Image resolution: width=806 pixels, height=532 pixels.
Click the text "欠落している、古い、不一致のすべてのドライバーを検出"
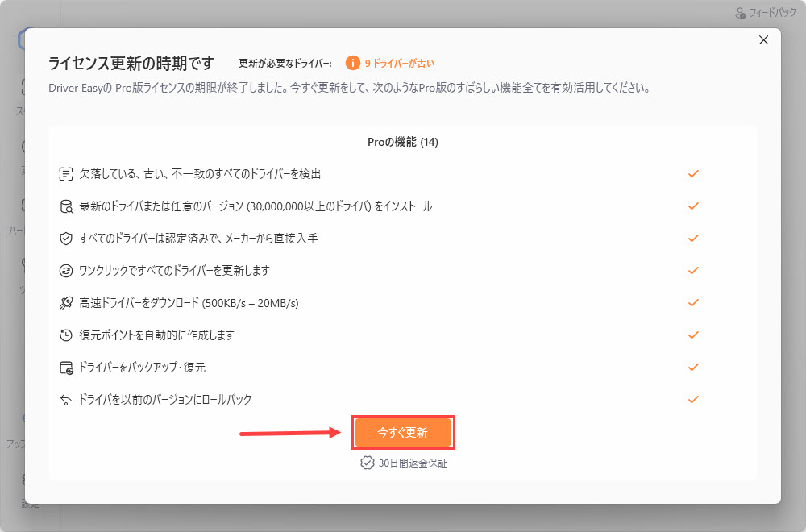200,174
